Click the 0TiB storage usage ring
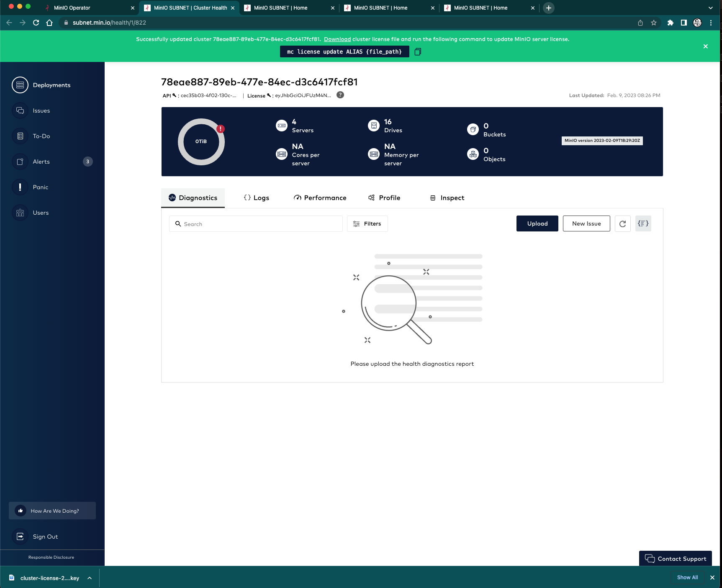The height and width of the screenshot is (588, 722). click(x=201, y=142)
